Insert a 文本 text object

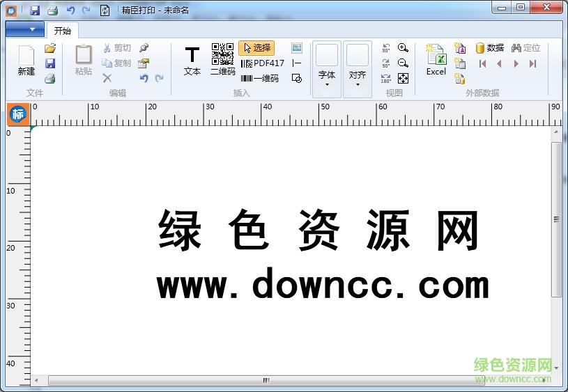click(192, 61)
